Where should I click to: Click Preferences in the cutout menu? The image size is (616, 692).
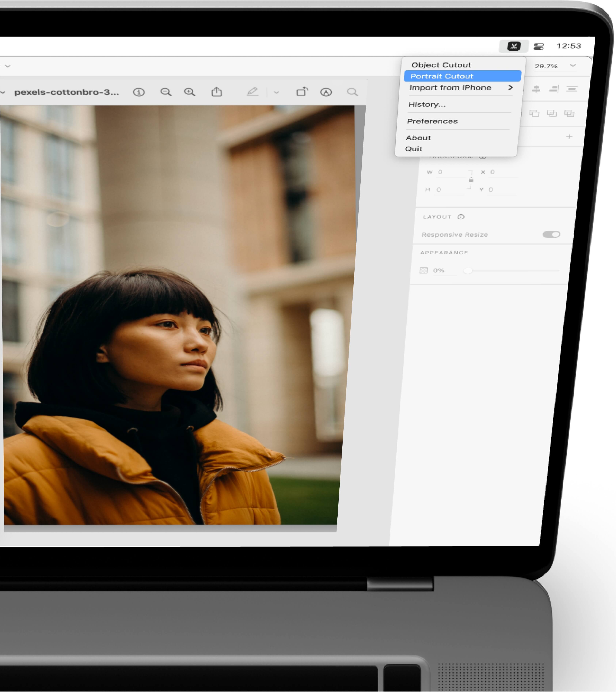[432, 121]
